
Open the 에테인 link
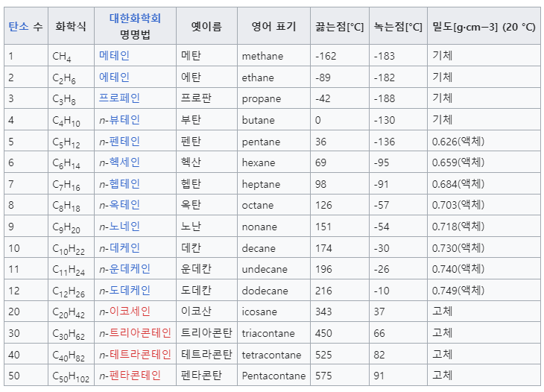(114, 77)
